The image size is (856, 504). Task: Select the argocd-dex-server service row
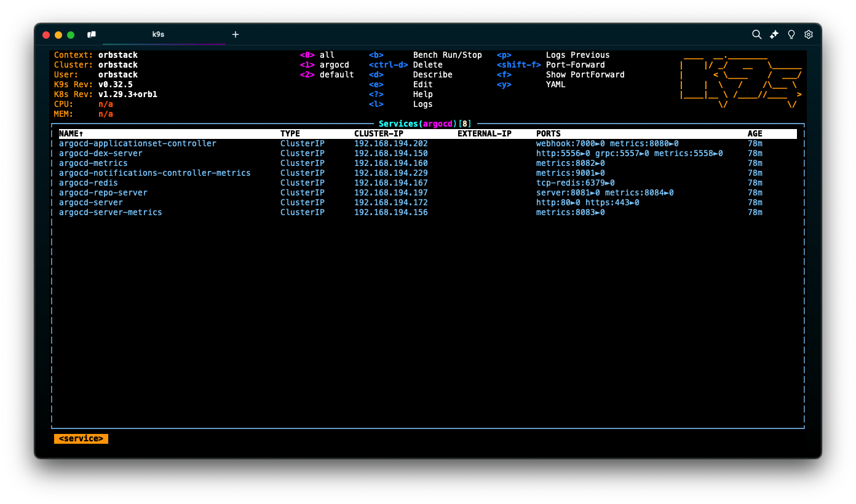428,153
